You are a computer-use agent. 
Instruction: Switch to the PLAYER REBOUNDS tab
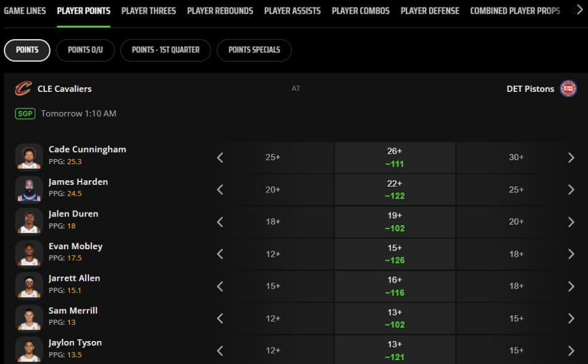[x=220, y=10]
